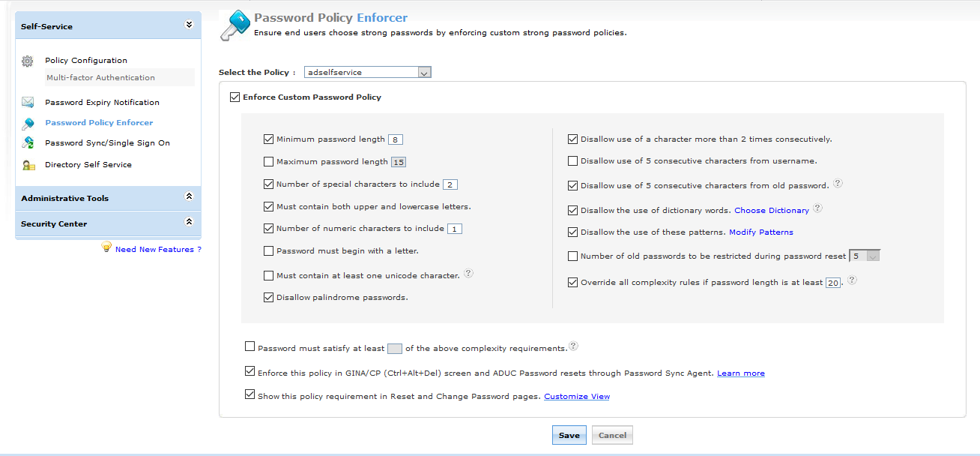Open Multi-factor Authentication menu item
Image resolution: width=980 pixels, height=456 pixels.
click(100, 77)
